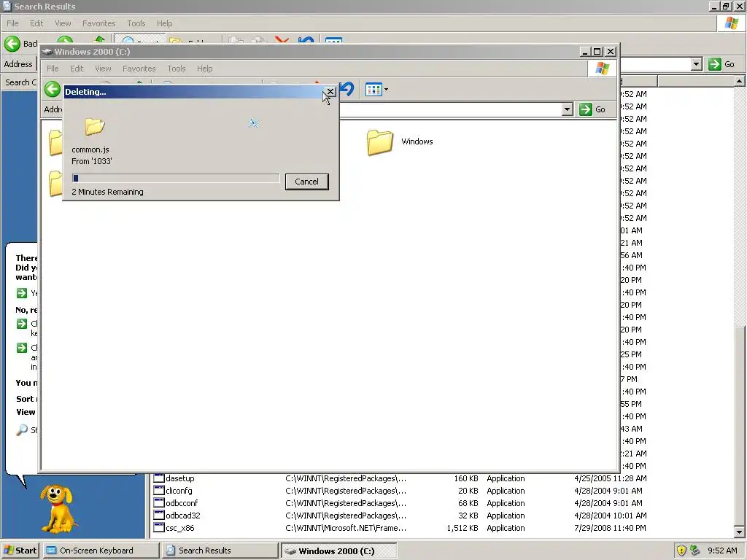Click the Search Results scroll down arrow
Viewport: 747px width, 560px height.
pyautogui.click(x=739, y=532)
